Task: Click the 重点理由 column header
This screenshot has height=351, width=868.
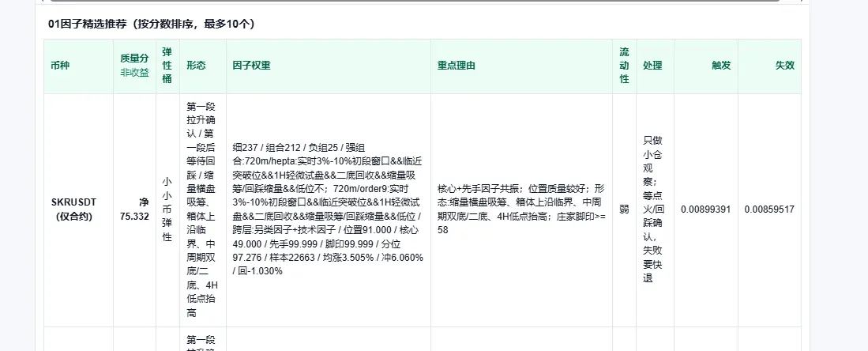Action: pyautogui.click(x=521, y=66)
